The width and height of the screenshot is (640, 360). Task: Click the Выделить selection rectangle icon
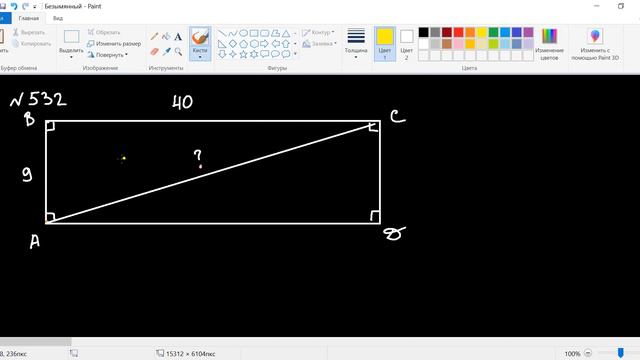tap(71, 37)
